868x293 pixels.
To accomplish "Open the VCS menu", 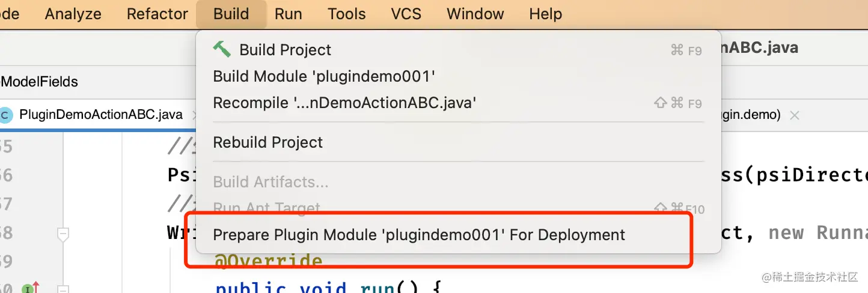I will tap(406, 14).
